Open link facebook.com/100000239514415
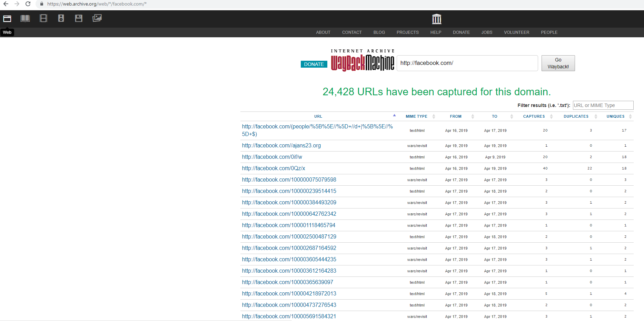This screenshot has width=644, height=321. tap(289, 191)
